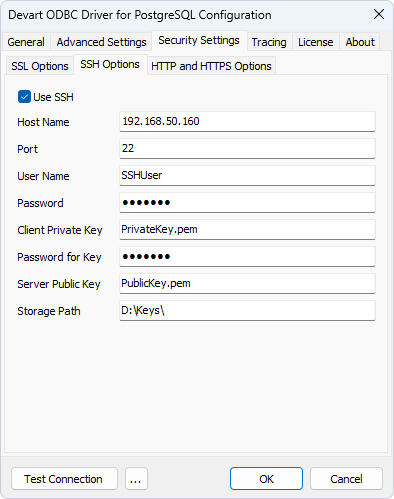The height and width of the screenshot is (499, 394).
Task: Go to the License tab
Action: (x=316, y=42)
